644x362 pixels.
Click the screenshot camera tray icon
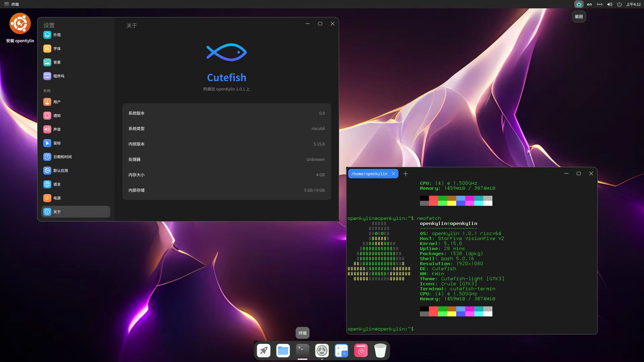tap(579, 4)
